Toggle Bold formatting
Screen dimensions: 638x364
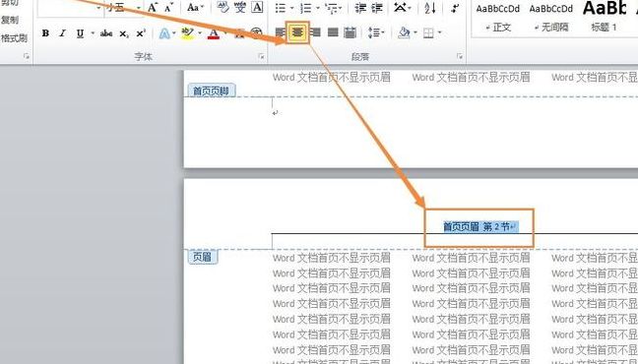point(45,33)
